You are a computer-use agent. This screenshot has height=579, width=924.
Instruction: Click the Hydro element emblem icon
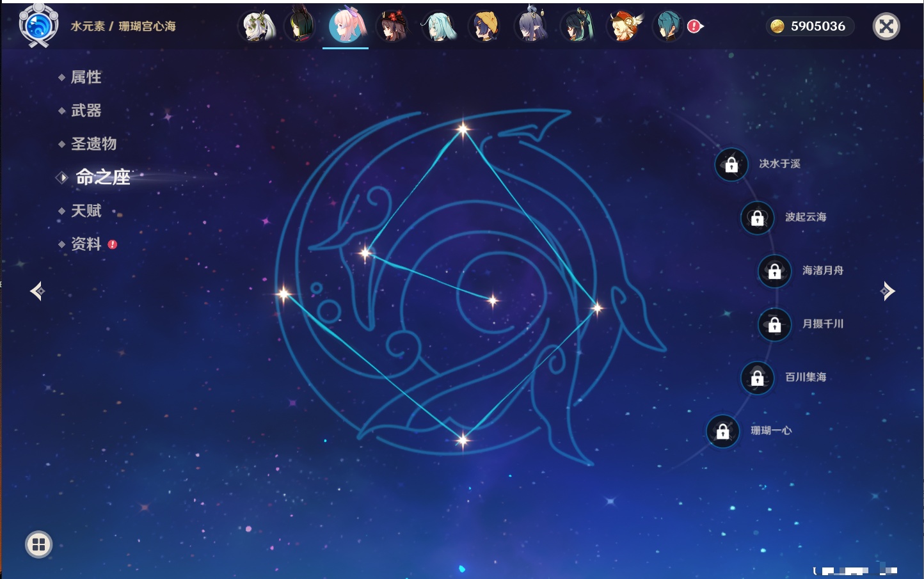click(x=38, y=25)
